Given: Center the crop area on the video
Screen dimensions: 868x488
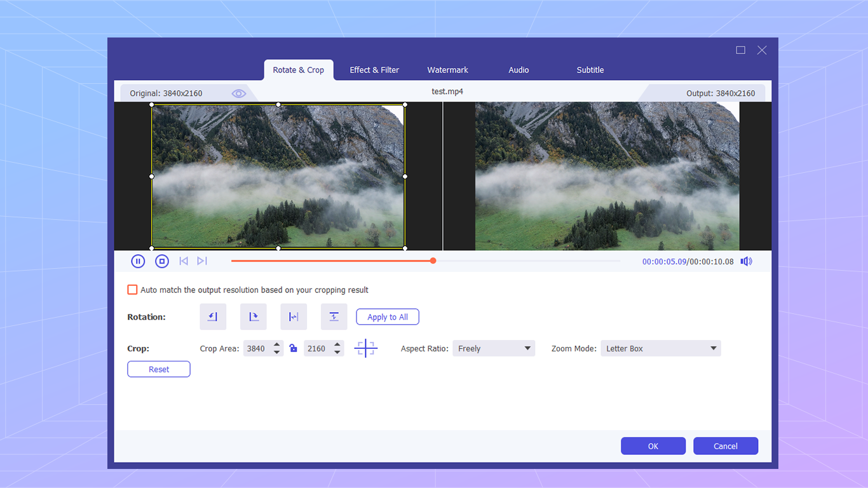Looking at the screenshot, I should pos(366,348).
